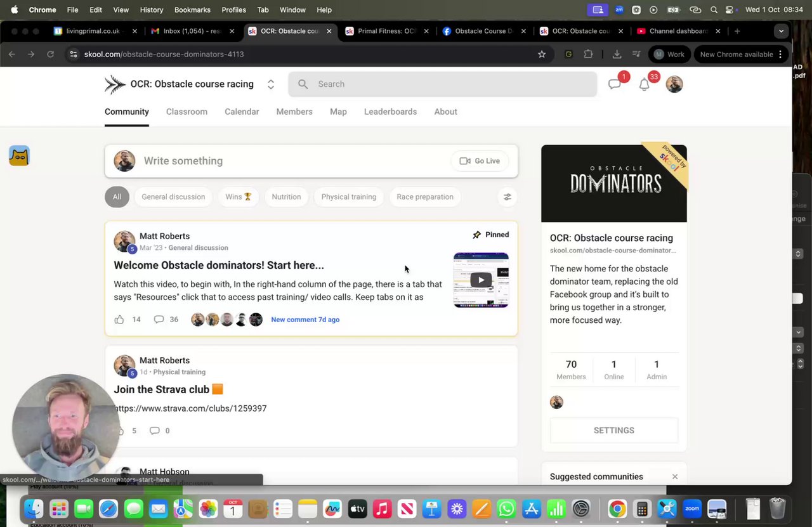Click the search magnifier icon
Viewport: 812px width, 527px height.
[x=303, y=84]
